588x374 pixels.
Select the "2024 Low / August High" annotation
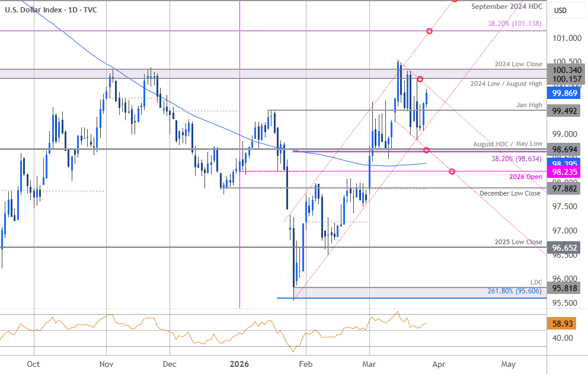pyautogui.click(x=506, y=84)
